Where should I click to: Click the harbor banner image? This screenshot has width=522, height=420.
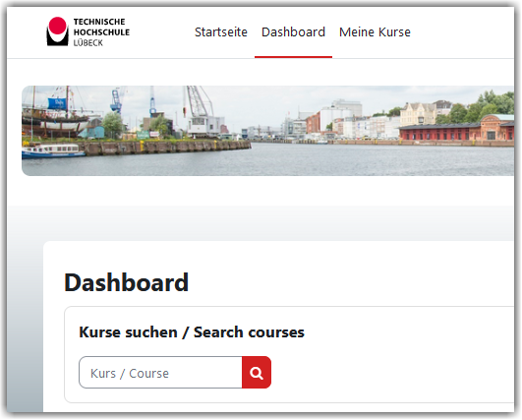point(268,131)
